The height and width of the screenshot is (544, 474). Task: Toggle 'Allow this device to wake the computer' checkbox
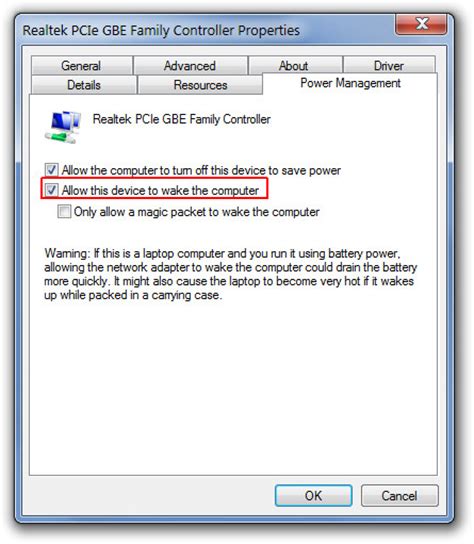point(51,190)
